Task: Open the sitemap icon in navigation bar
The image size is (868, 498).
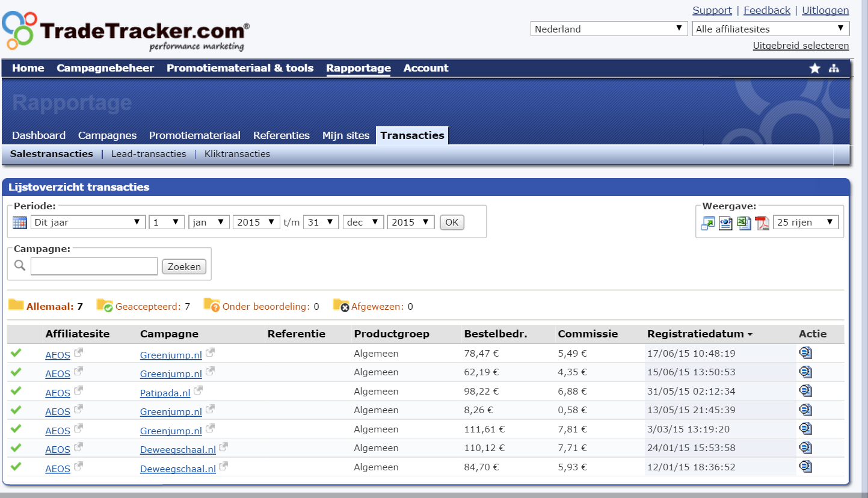Action: click(834, 69)
